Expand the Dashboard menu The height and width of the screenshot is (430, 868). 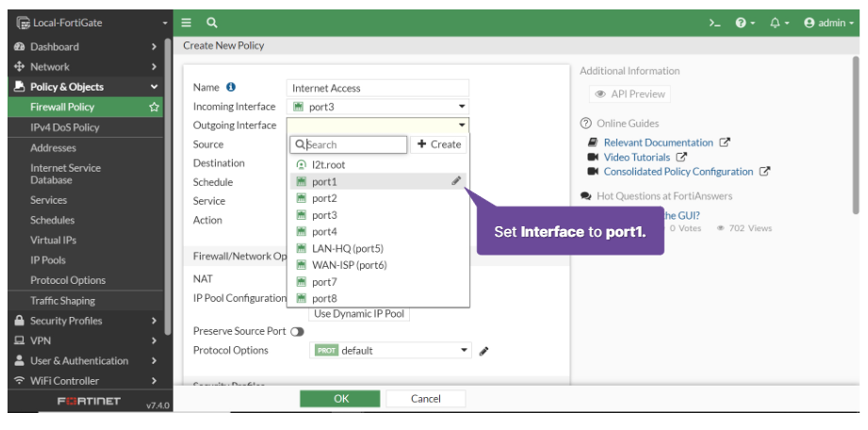click(x=86, y=46)
